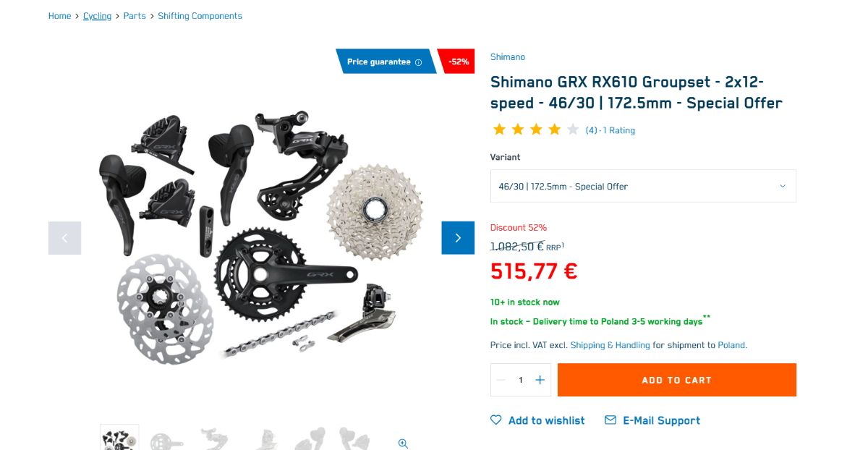Add the groupset to cart
The height and width of the screenshot is (450, 868).
pyautogui.click(x=677, y=380)
